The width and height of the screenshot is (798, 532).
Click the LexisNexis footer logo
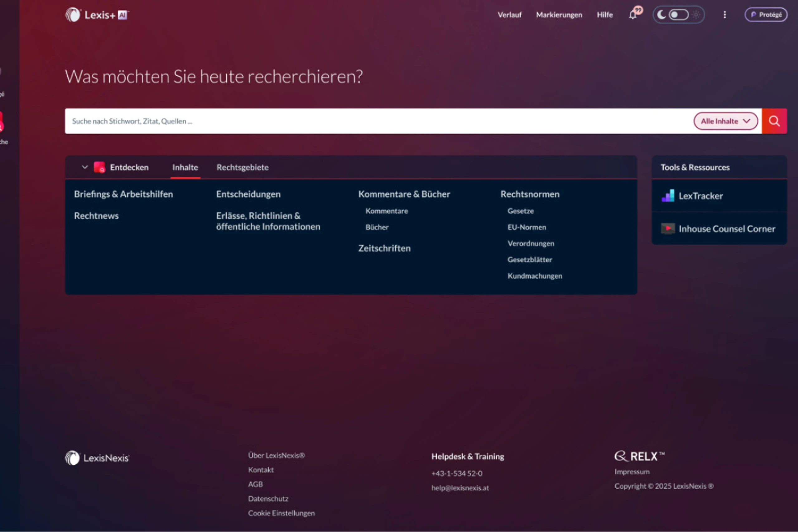click(97, 458)
